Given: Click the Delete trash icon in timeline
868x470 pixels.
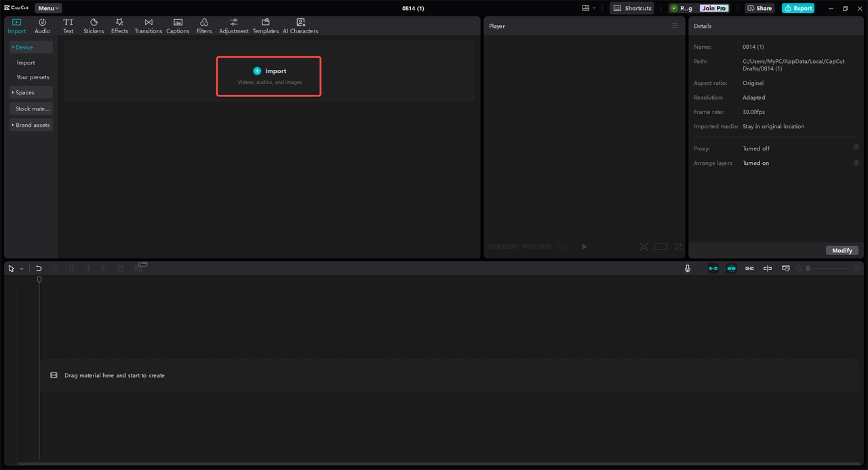Looking at the screenshot, I should click(120, 269).
